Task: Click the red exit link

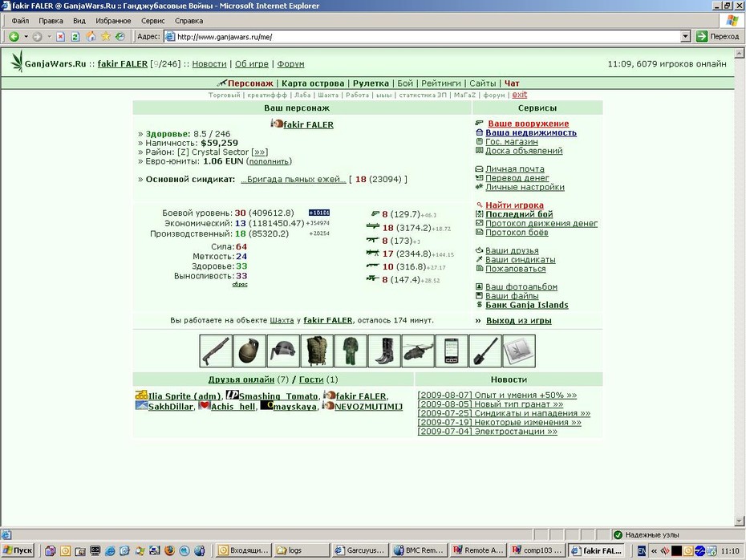Action: 519,95
